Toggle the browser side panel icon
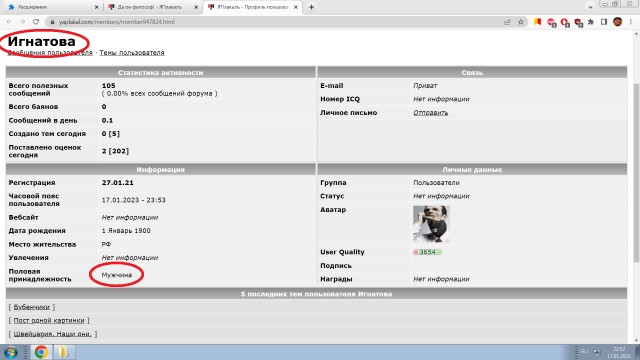 tap(604, 22)
